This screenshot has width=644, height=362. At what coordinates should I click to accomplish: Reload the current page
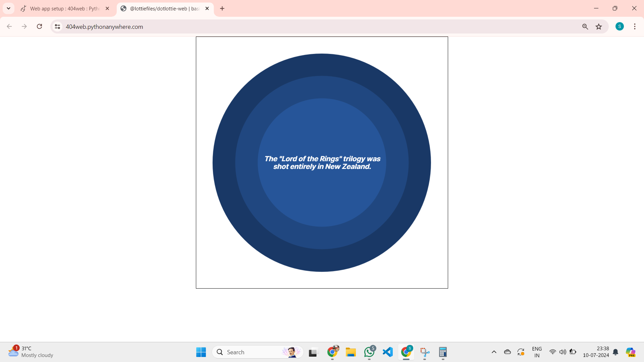click(x=39, y=26)
